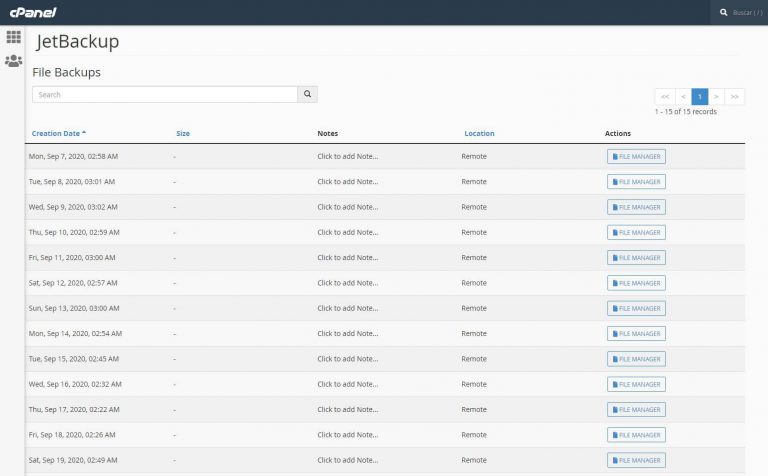Jump to last page with >> button

click(x=735, y=96)
